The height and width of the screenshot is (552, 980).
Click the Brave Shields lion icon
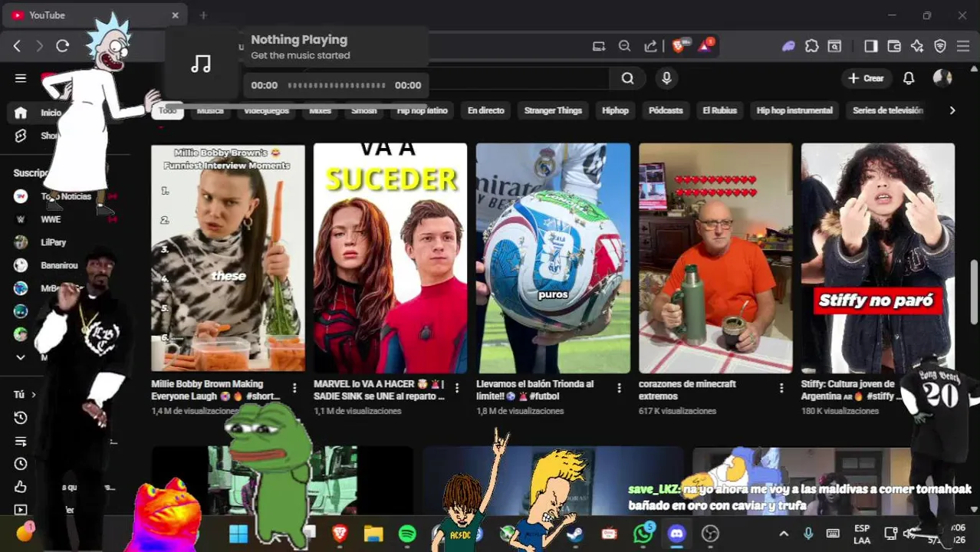pyautogui.click(x=679, y=46)
